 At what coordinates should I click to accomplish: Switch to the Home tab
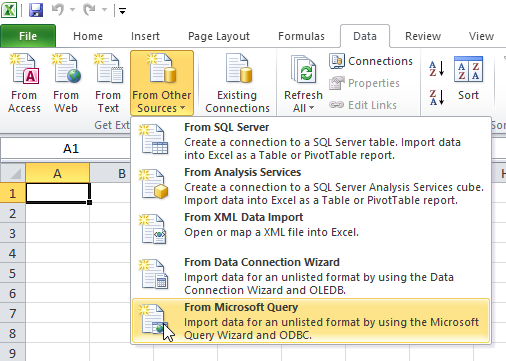88,36
